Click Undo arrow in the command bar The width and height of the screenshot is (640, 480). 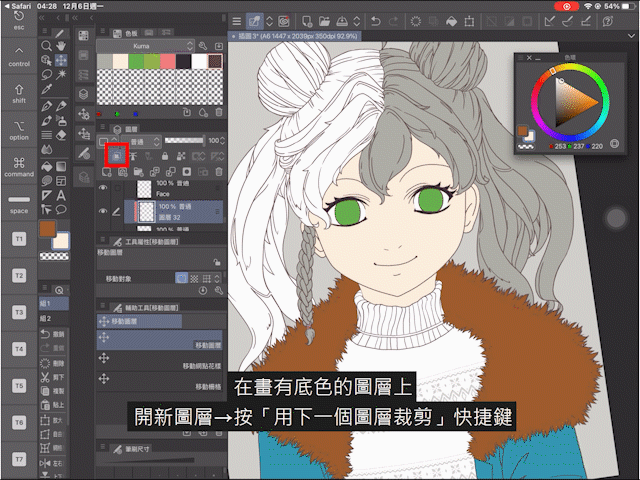[376, 21]
